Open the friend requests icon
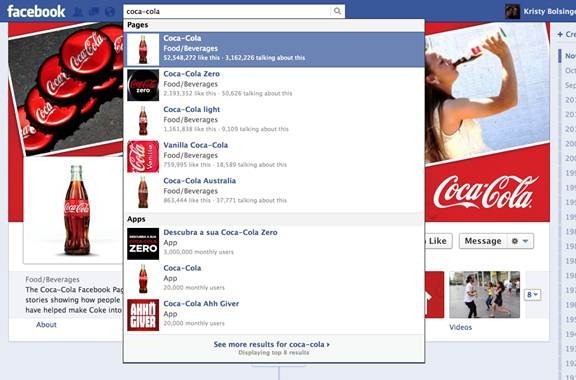This screenshot has width=576, height=380. pyautogui.click(x=78, y=11)
